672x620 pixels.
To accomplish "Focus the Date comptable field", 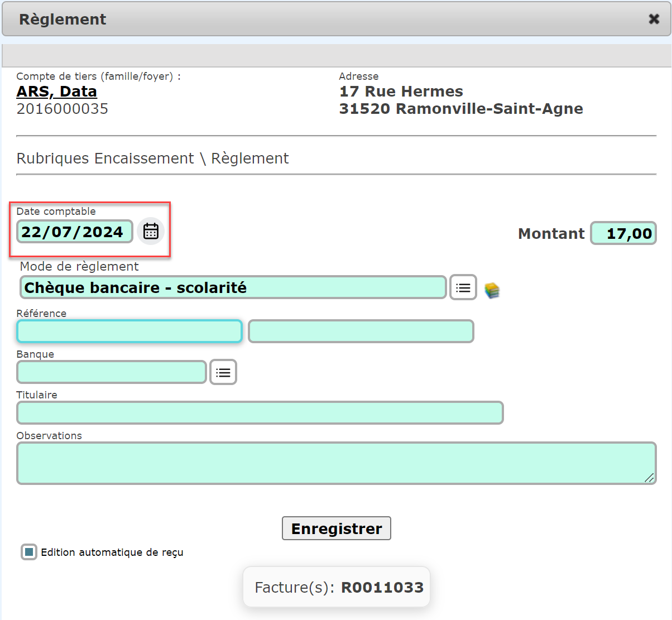I will [75, 232].
